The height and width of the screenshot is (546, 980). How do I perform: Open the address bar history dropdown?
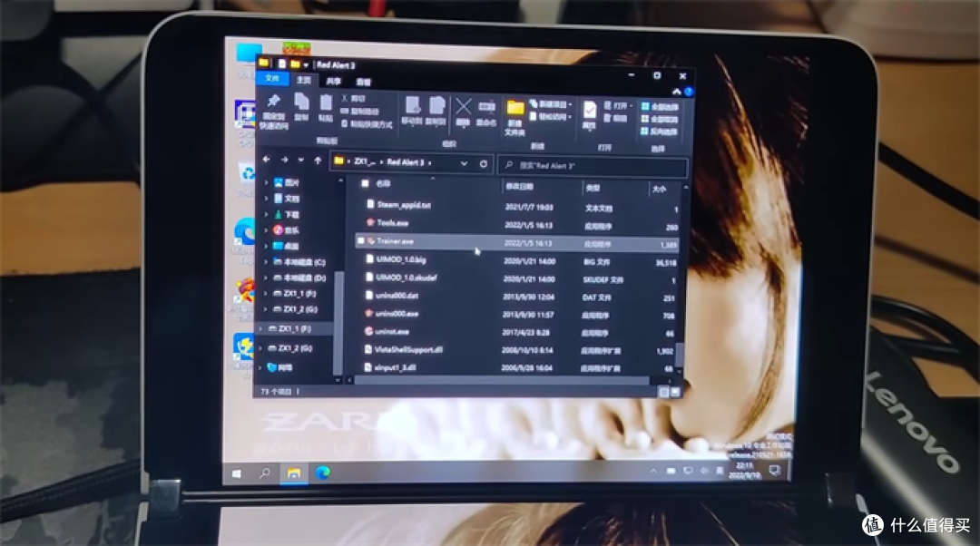click(x=464, y=163)
